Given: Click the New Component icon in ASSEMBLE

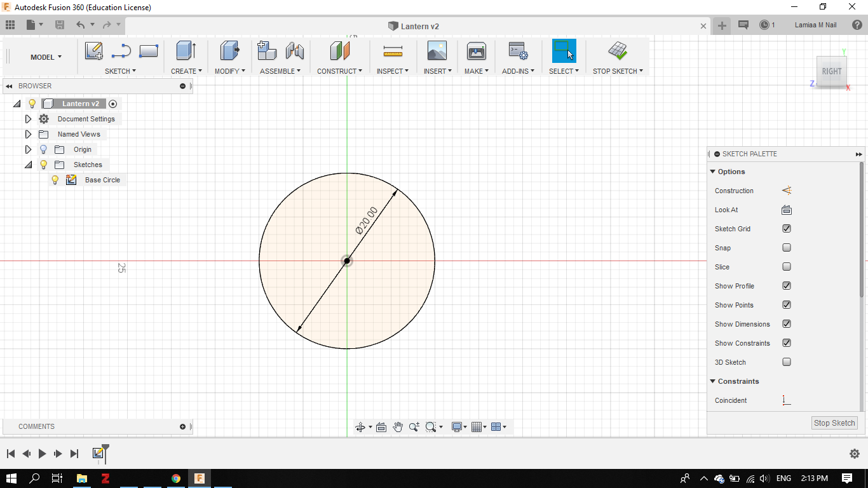Looking at the screenshot, I should click(x=267, y=51).
